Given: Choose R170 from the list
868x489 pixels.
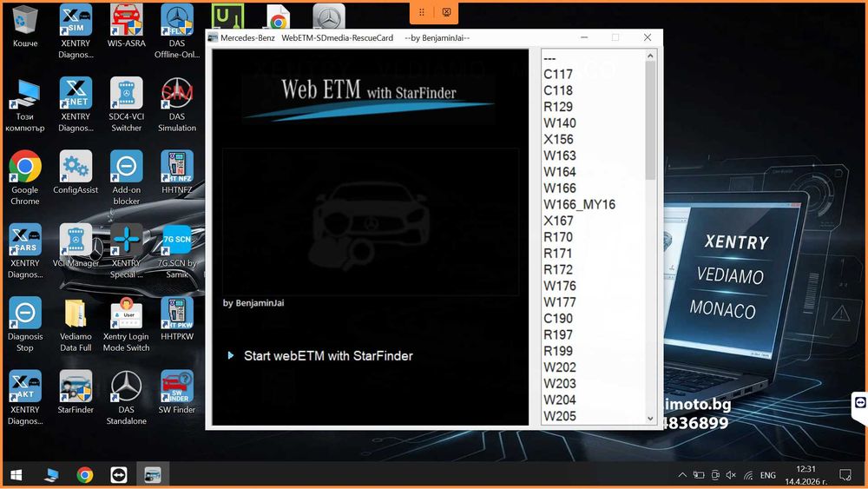Looking at the screenshot, I should pyautogui.click(x=558, y=237).
